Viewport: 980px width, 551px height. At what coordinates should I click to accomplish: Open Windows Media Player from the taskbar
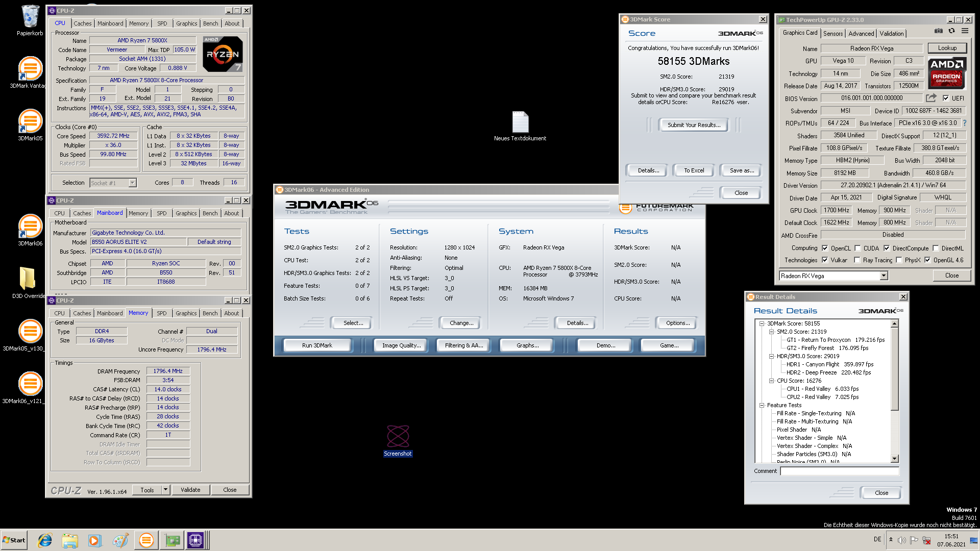(95, 540)
